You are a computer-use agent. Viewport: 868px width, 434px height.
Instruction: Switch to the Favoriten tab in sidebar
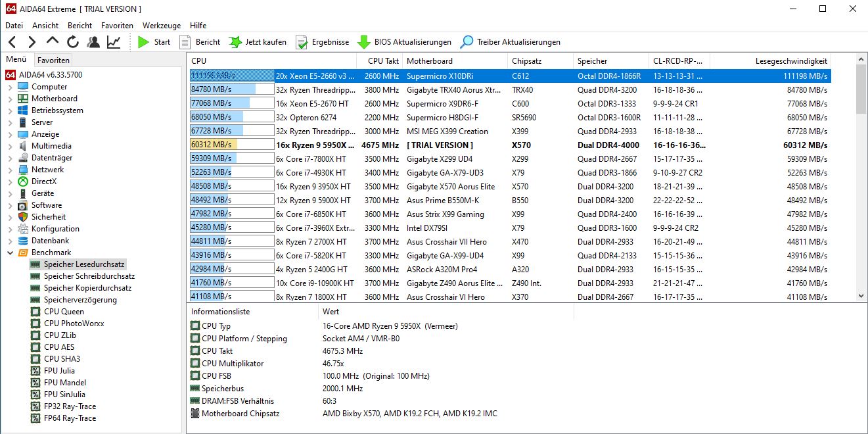click(53, 60)
